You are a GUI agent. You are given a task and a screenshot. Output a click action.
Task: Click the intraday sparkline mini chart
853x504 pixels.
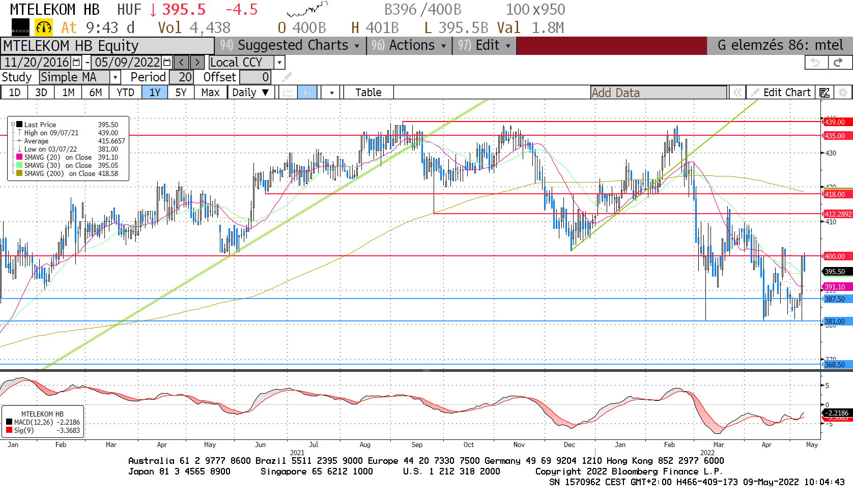click(307, 9)
